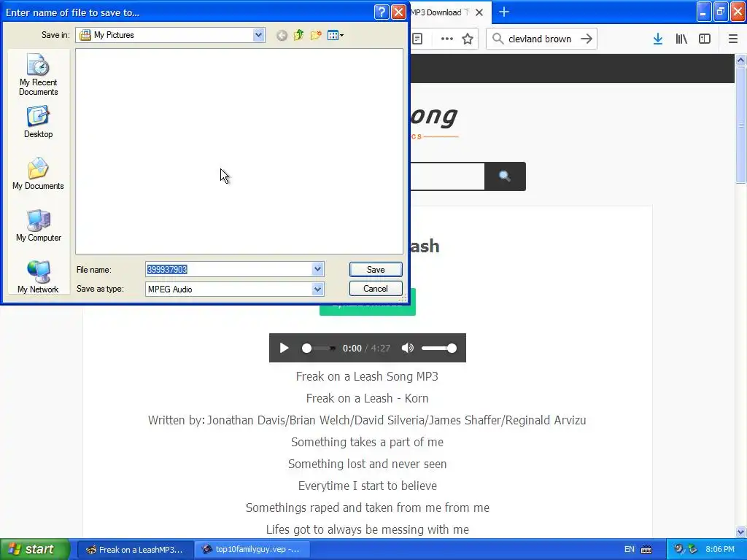
Task: Open Firefox hamburger menu
Action: [733, 39]
